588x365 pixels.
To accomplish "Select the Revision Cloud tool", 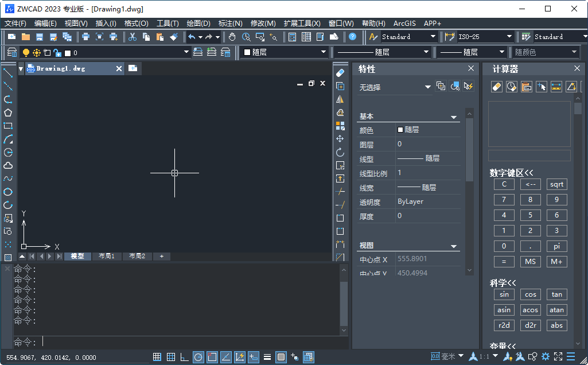I will pyautogui.click(x=8, y=165).
